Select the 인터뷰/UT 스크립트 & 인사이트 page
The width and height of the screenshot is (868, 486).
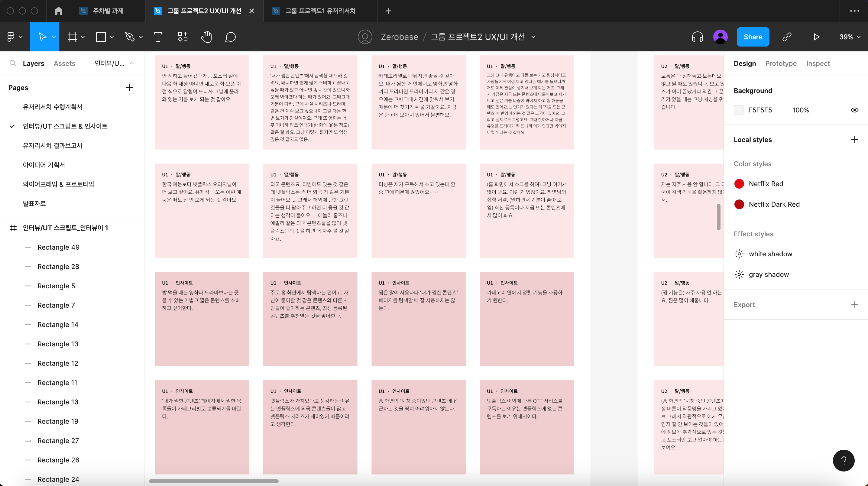coord(65,126)
